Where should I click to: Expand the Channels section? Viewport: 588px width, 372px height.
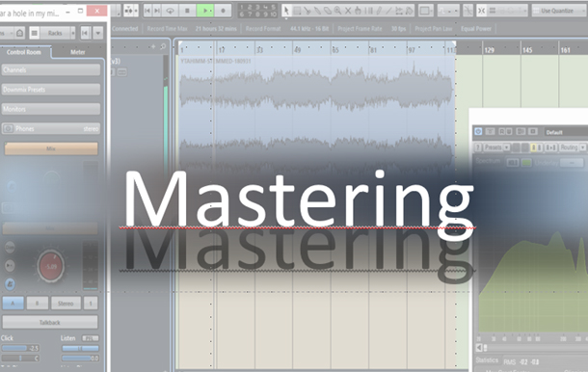point(51,70)
